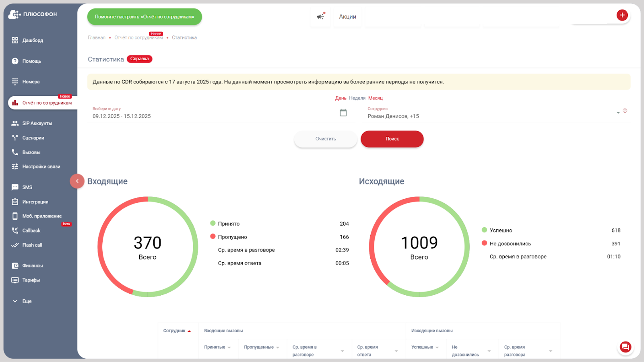Viewport: 644px width, 362px height.
Task: Switch statistics view to Неделя
Action: [357, 98]
